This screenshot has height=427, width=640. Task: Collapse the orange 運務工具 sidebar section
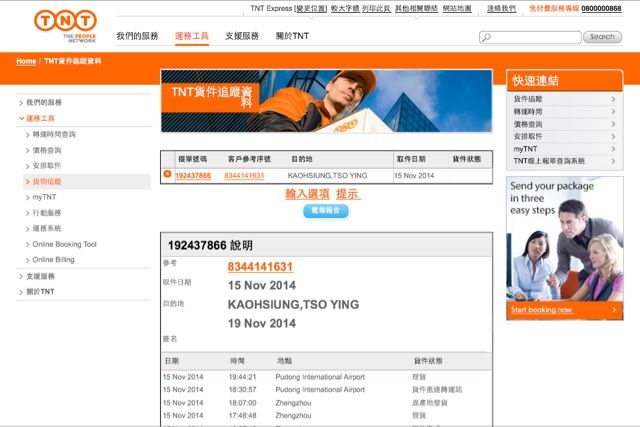pos(40,118)
